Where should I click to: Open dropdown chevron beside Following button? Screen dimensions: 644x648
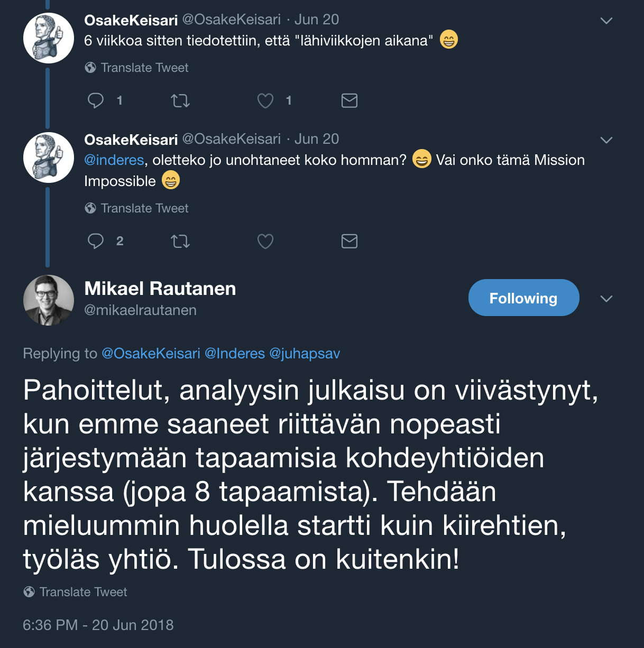[606, 299]
